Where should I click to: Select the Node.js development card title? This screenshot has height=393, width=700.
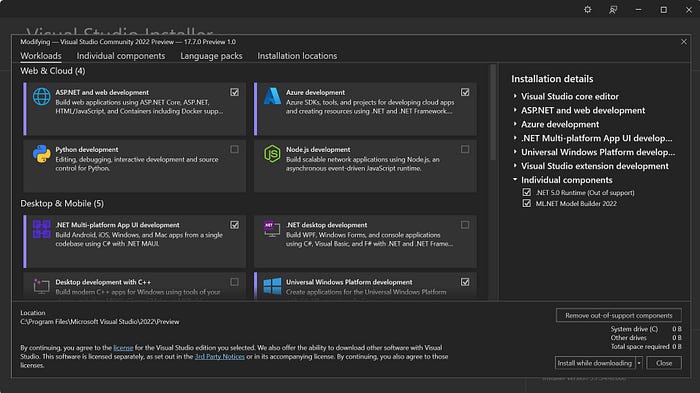click(x=318, y=149)
